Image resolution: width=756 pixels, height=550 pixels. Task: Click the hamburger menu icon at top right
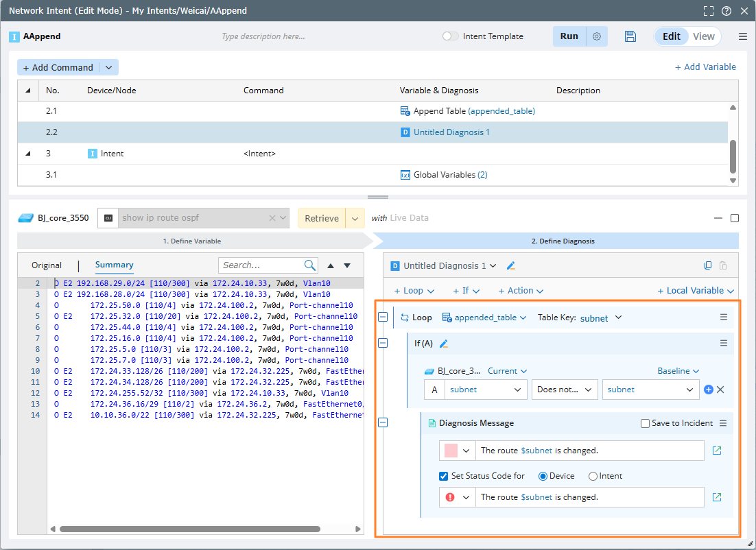click(743, 36)
